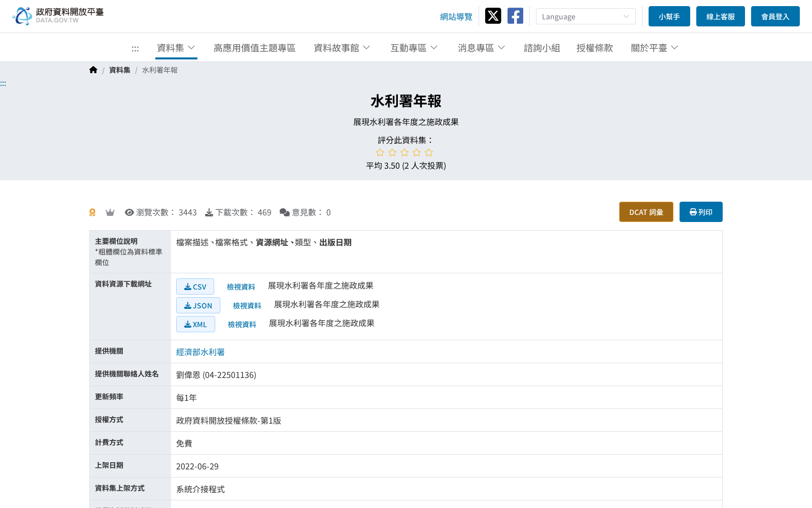Expand the 關於平臺 menu
812x508 pixels.
[x=655, y=48]
